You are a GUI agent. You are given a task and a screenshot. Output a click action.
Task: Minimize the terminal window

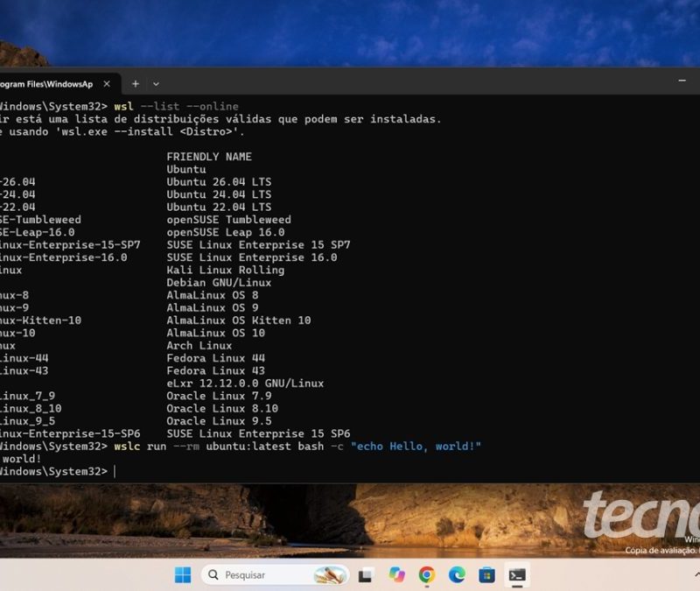coord(682,81)
